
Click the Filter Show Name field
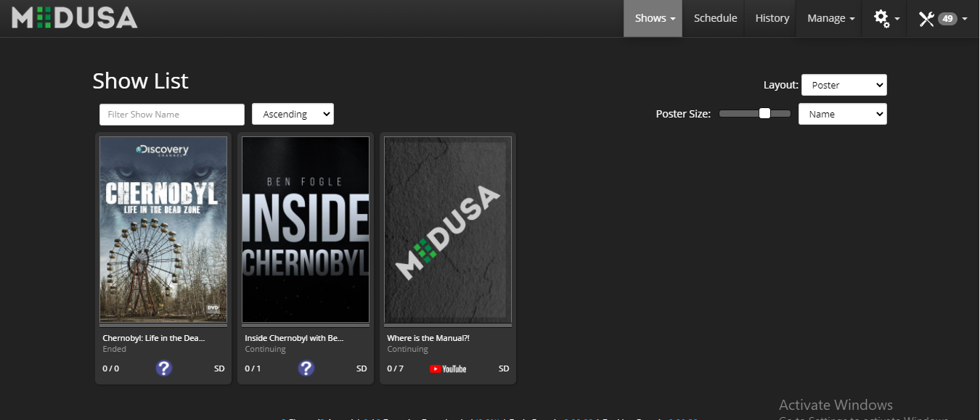[172, 115]
